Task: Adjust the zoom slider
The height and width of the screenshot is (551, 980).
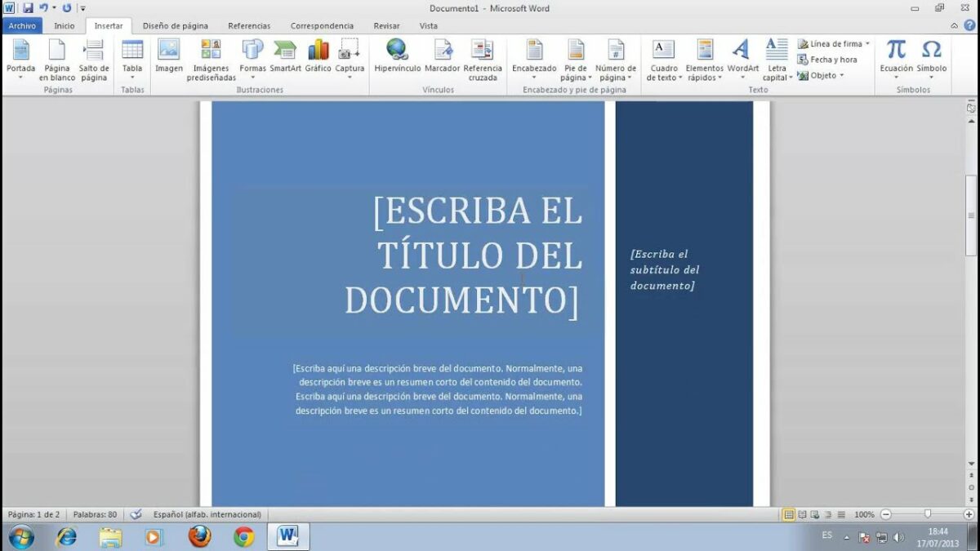Action: coord(929,514)
